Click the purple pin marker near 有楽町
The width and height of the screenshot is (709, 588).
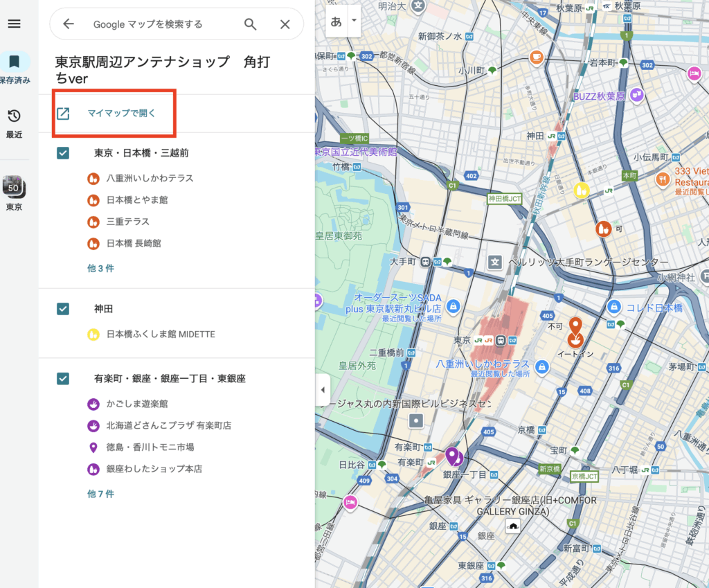(453, 456)
